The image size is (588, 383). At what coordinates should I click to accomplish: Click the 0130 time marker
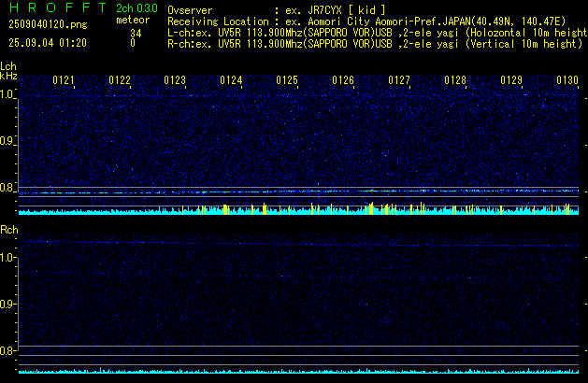567,80
